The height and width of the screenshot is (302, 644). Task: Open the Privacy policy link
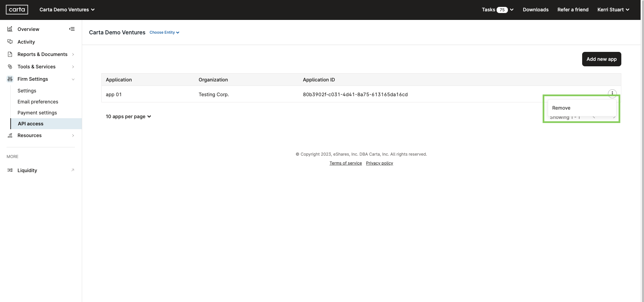point(379,163)
